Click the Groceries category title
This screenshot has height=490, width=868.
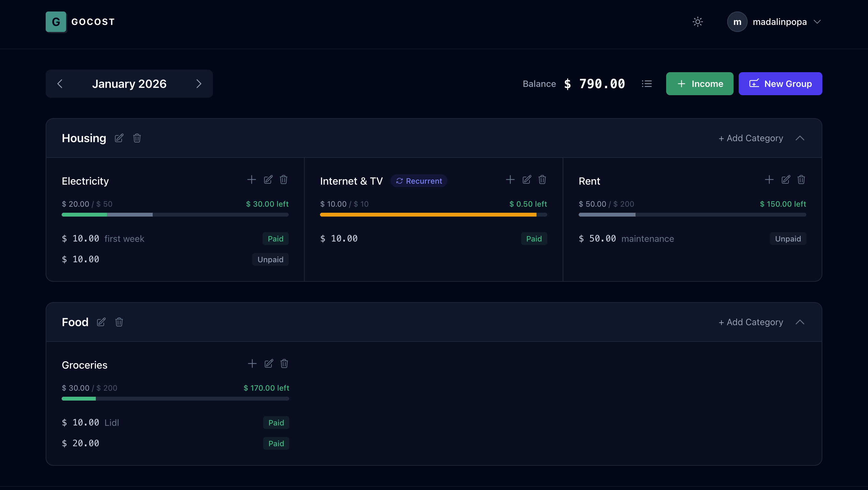(x=85, y=365)
